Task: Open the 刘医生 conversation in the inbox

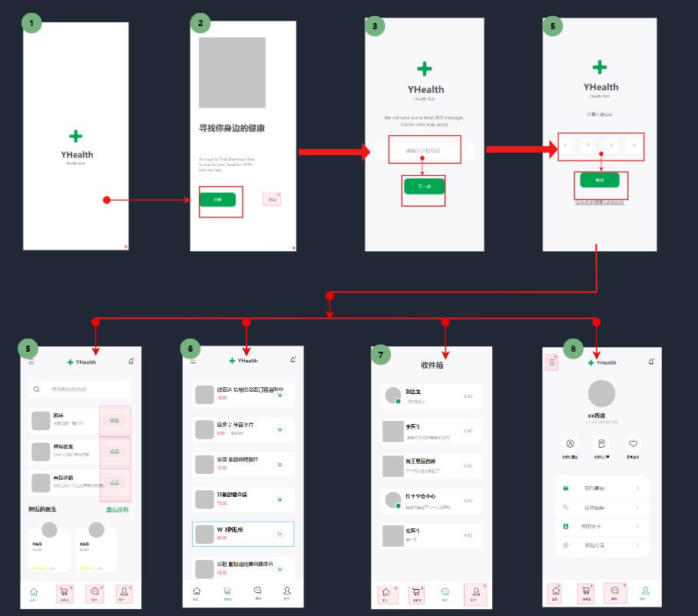Action: [432, 396]
